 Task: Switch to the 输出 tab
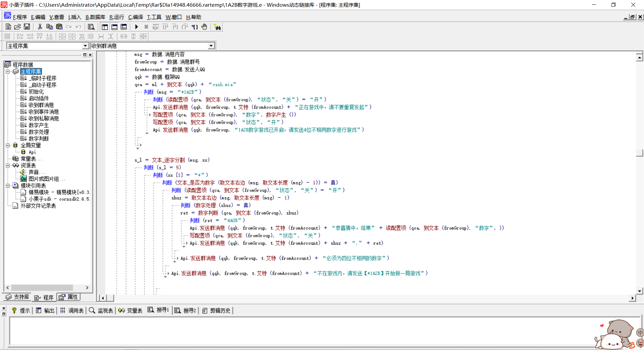[45, 311]
